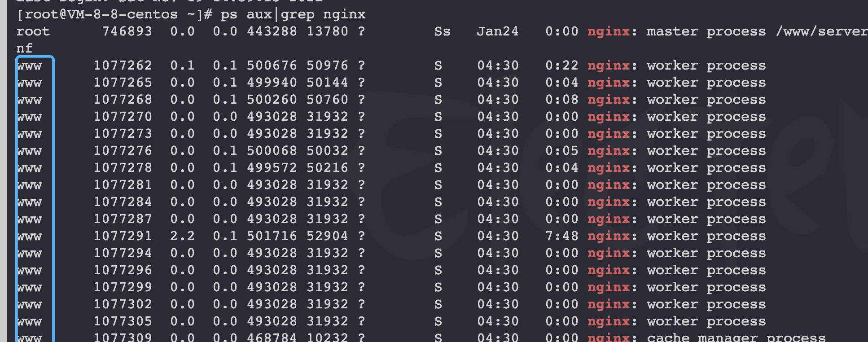Click PID 1077287
Image resolution: width=868 pixels, height=342 pixels.
point(123,219)
